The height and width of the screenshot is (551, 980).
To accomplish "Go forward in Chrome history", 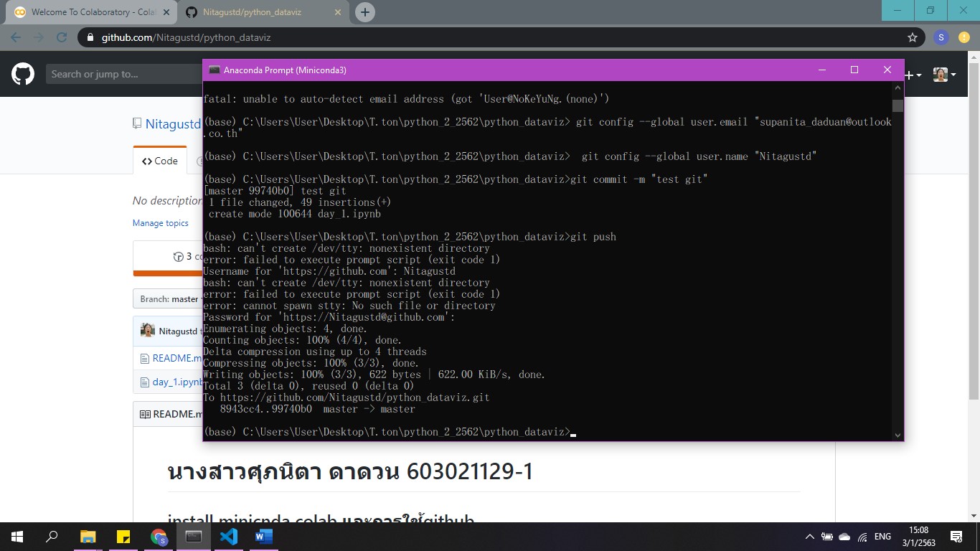I will [x=39, y=37].
